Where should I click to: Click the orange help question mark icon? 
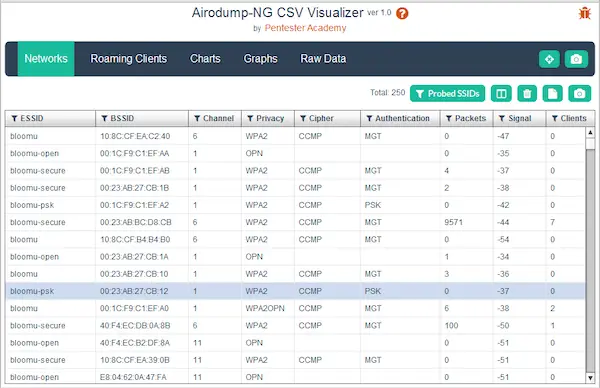(402, 14)
